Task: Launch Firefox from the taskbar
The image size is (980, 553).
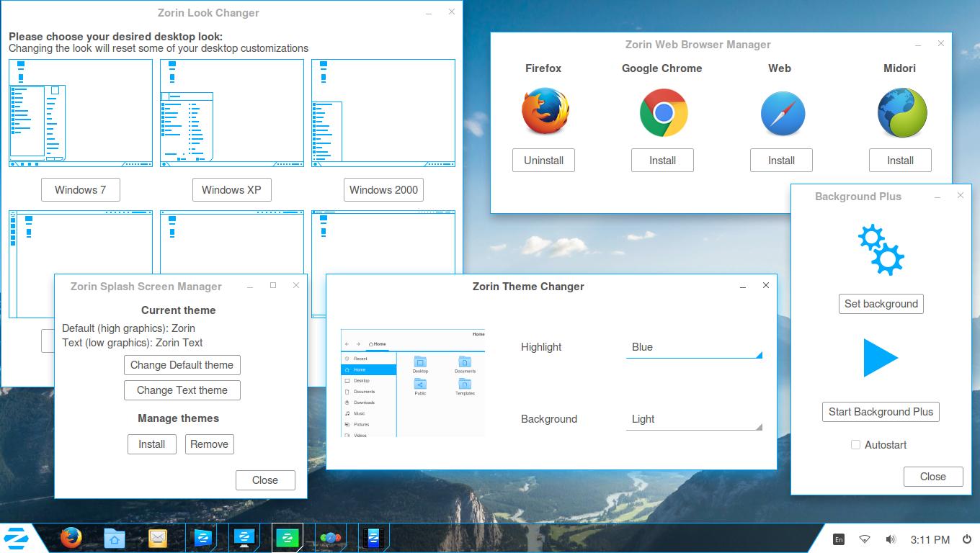Action: (71, 538)
